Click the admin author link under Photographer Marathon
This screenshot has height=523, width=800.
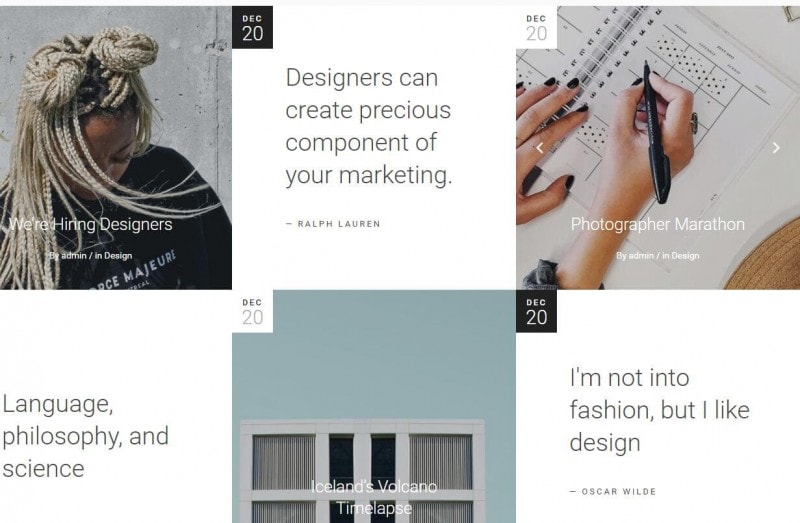point(641,255)
